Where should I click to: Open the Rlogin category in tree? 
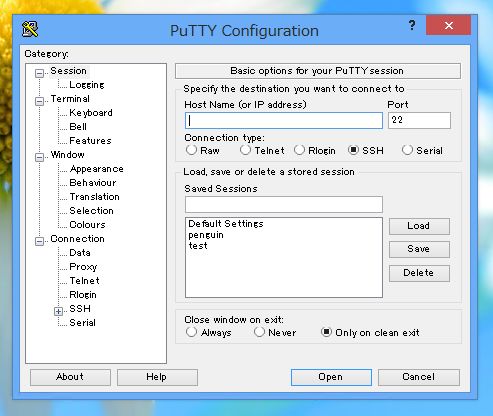pos(83,295)
